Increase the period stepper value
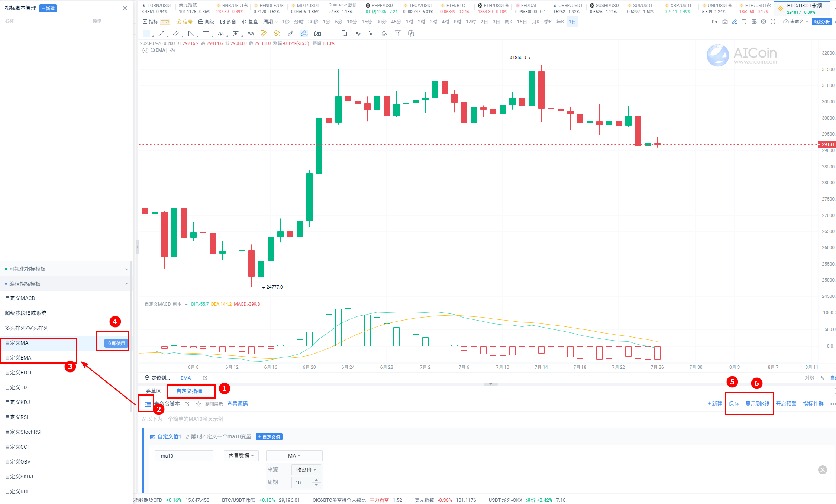This screenshot has width=836, height=504. coord(316,480)
